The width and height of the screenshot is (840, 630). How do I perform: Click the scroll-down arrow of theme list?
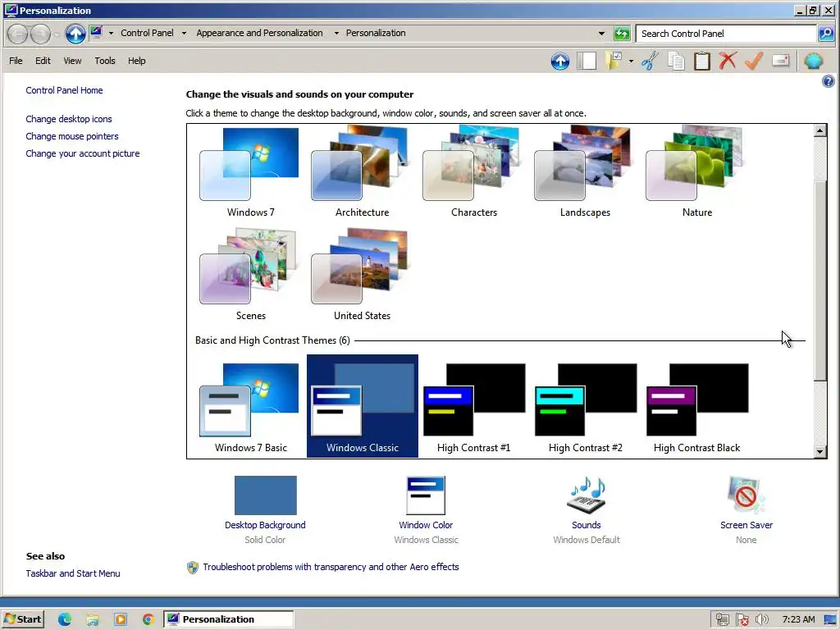[x=819, y=452]
